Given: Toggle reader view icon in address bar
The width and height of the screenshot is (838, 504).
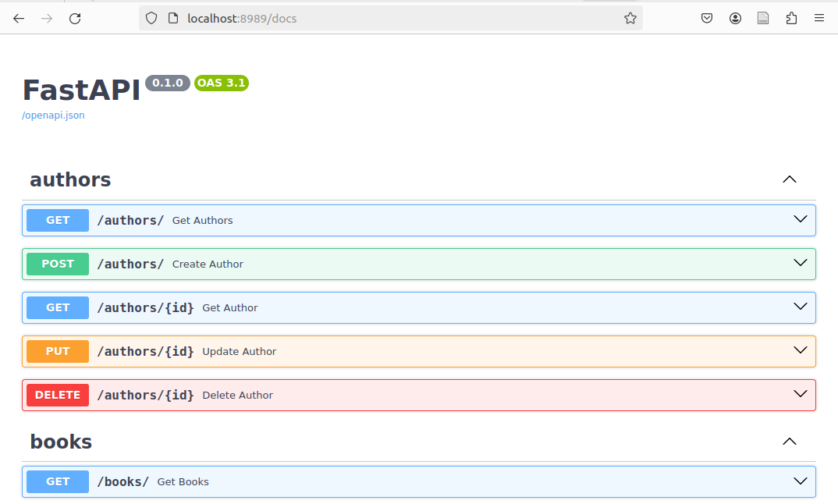Looking at the screenshot, I should (x=762, y=18).
